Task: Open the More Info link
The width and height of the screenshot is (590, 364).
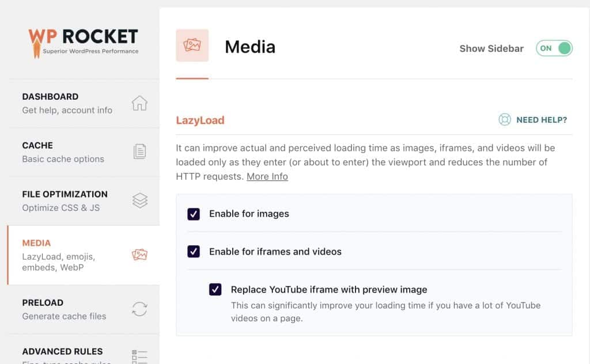Action: coord(267,177)
